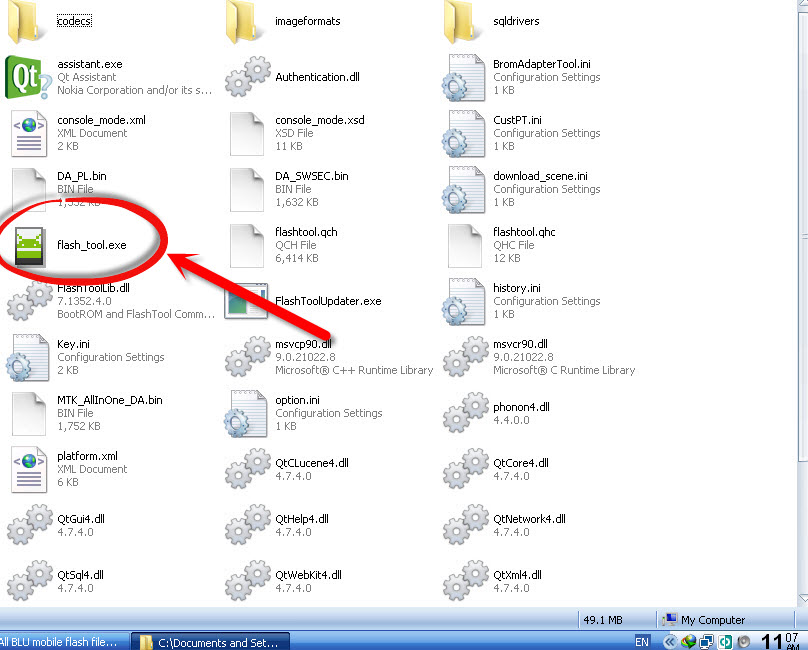Select the MTK_AllInOne_DA.bin file icon
The width and height of the screenshot is (808, 650).
29,414
